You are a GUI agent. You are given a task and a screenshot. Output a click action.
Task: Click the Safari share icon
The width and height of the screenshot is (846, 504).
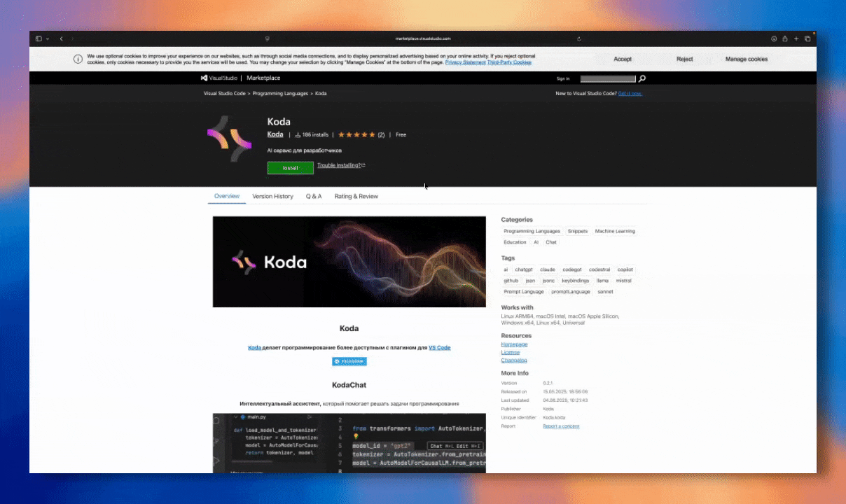point(785,38)
